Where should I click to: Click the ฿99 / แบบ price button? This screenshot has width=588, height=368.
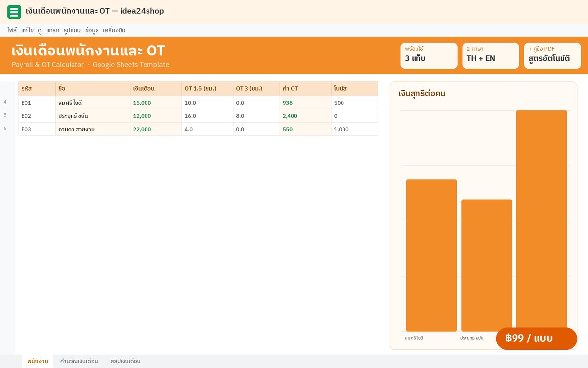pos(537,339)
